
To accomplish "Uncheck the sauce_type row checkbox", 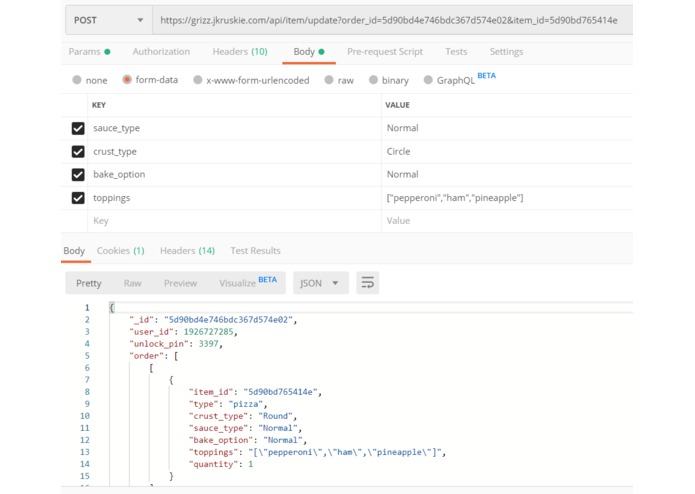I will (x=78, y=128).
